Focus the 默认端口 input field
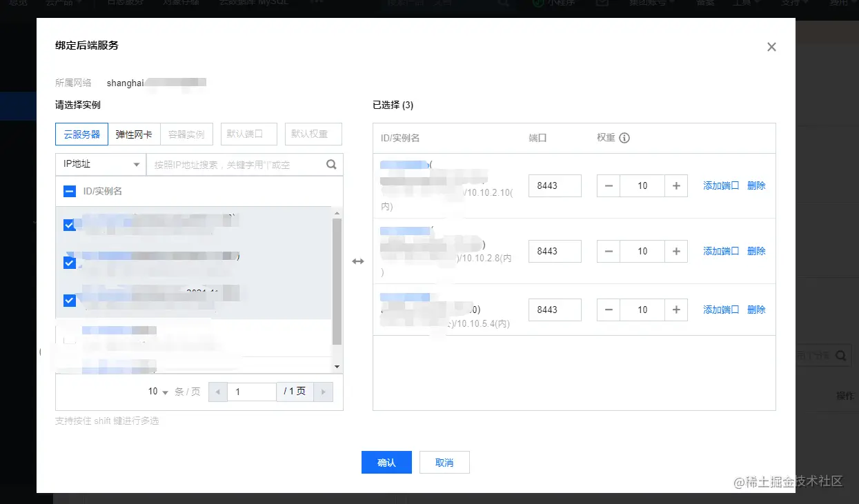Viewport: 859px width, 504px height. (x=249, y=134)
